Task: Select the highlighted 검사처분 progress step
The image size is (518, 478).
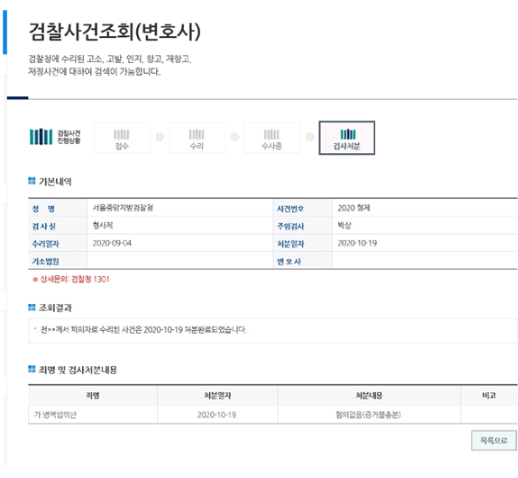Action: (347, 138)
